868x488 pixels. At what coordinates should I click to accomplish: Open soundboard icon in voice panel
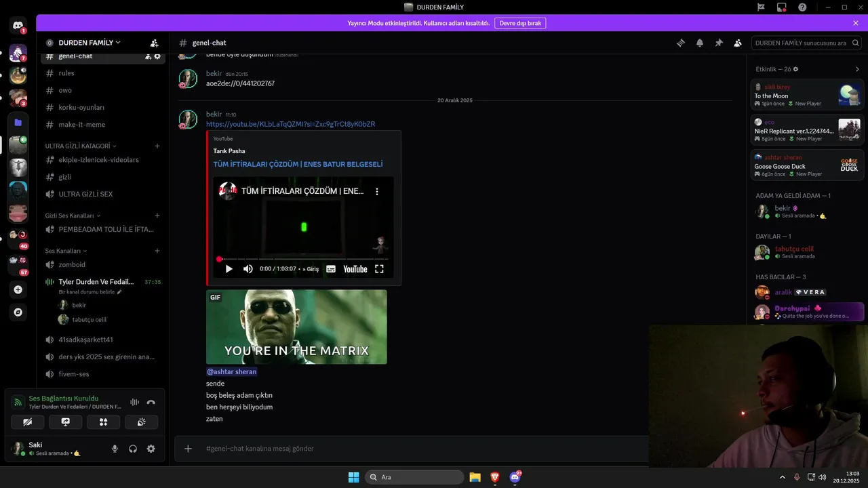pos(142,422)
